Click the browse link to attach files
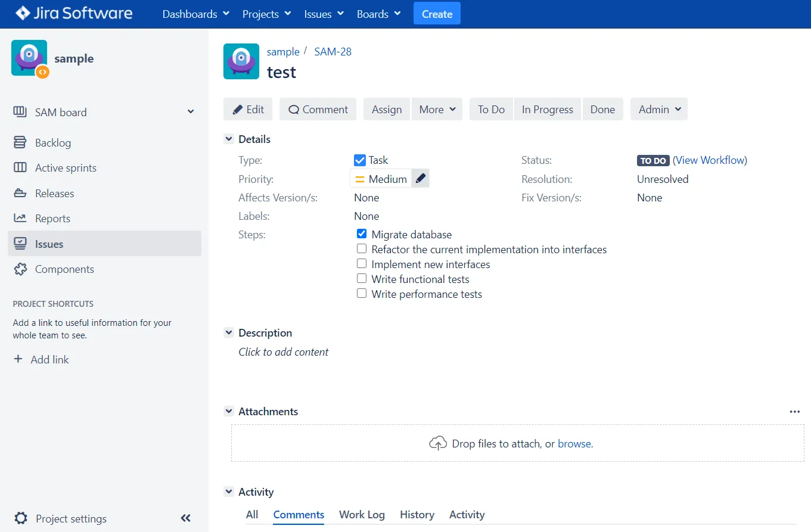Screen dimensions: 811x532 click(575, 443)
